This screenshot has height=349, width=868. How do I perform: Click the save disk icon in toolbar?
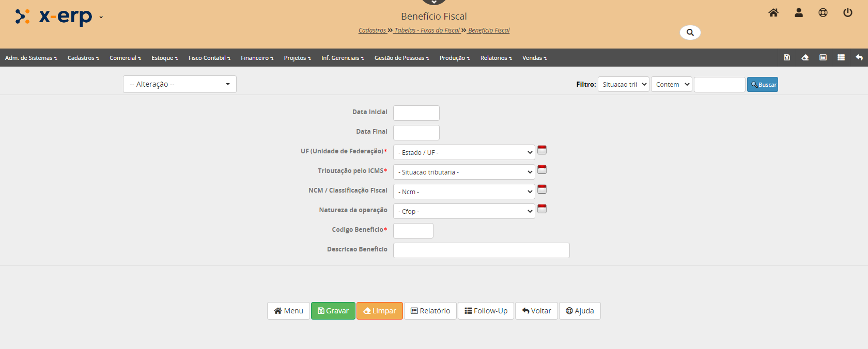click(786, 58)
